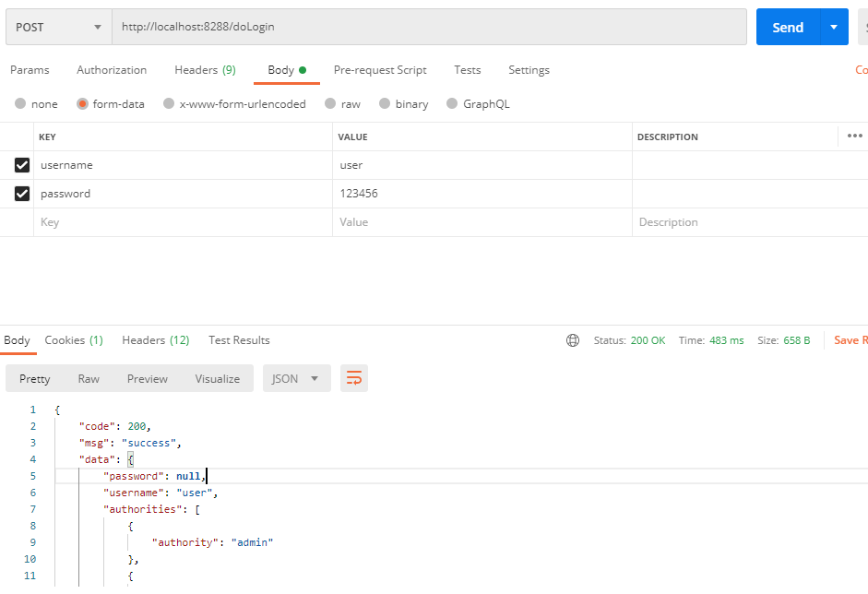868x594 pixels.
Task: Open the Pre-request Script tab
Action: [x=380, y=70]
